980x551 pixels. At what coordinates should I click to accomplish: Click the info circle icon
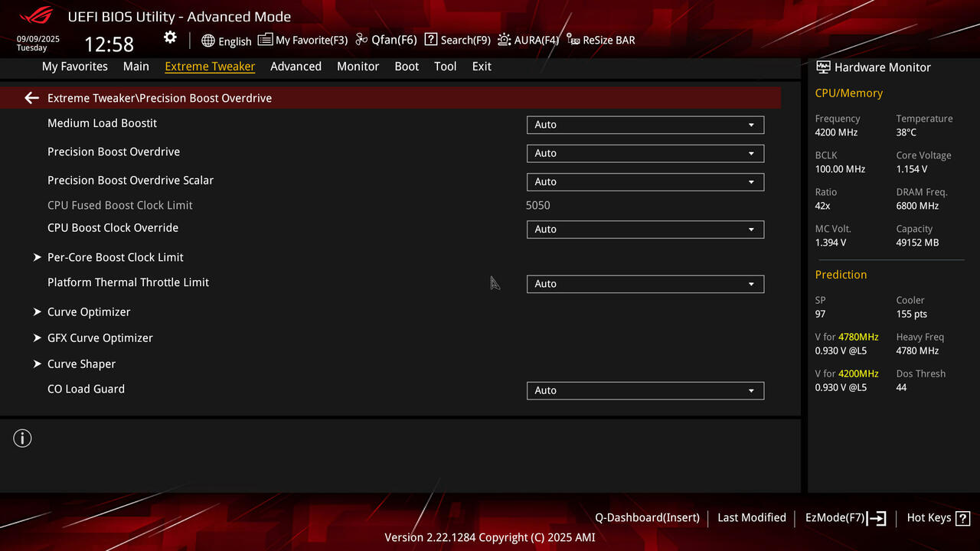pos(22,439)
